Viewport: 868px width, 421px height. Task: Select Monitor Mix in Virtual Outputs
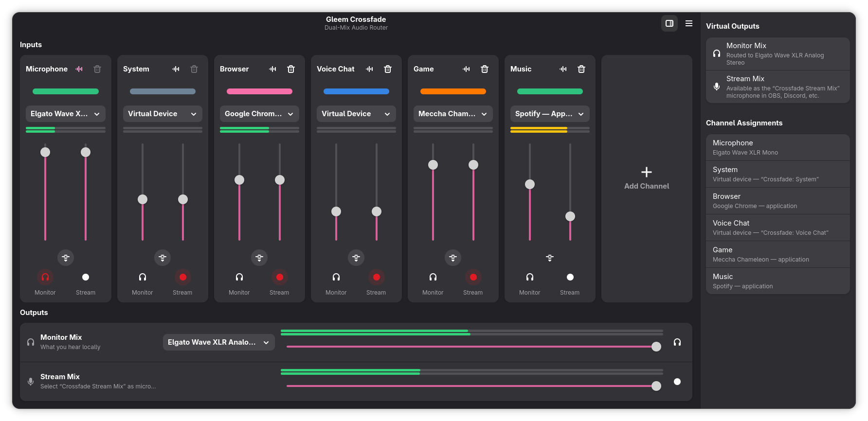tap(778, 54)
